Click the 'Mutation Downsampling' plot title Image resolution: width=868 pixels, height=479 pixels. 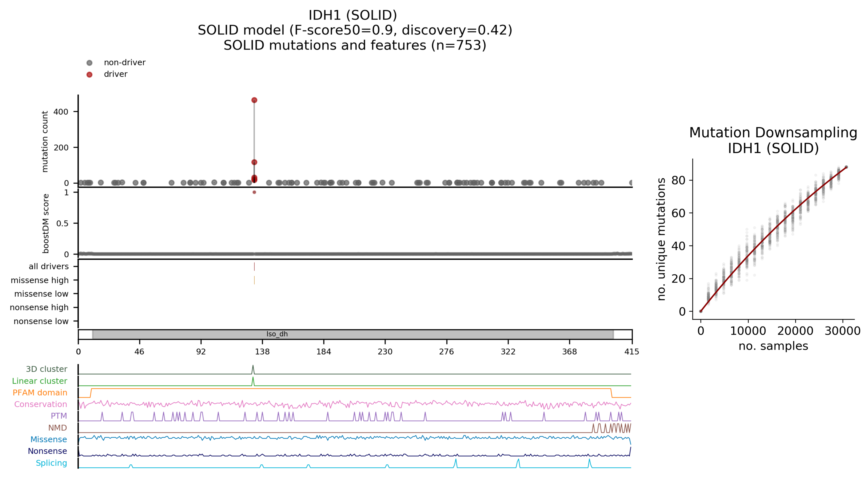(773, 133)
